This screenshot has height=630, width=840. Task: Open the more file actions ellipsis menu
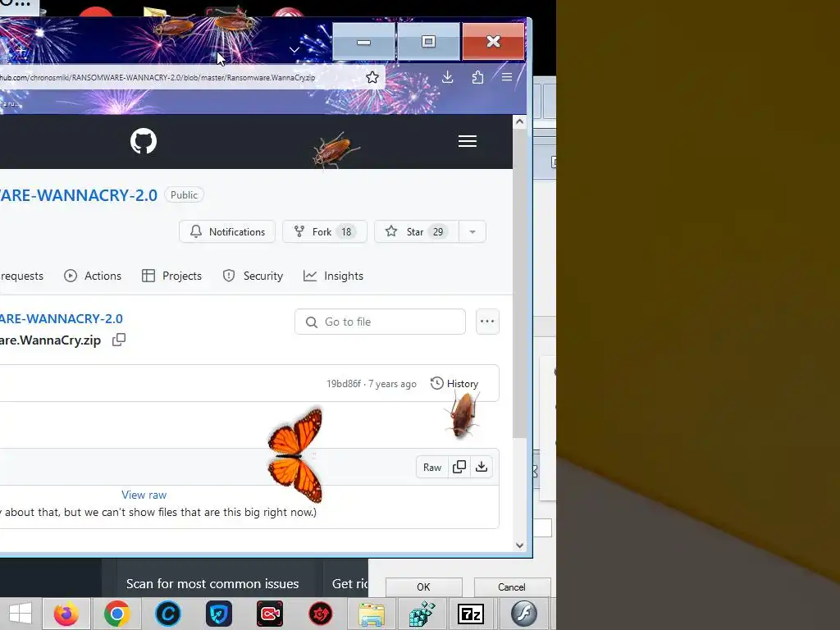click(x=487, y=322)
